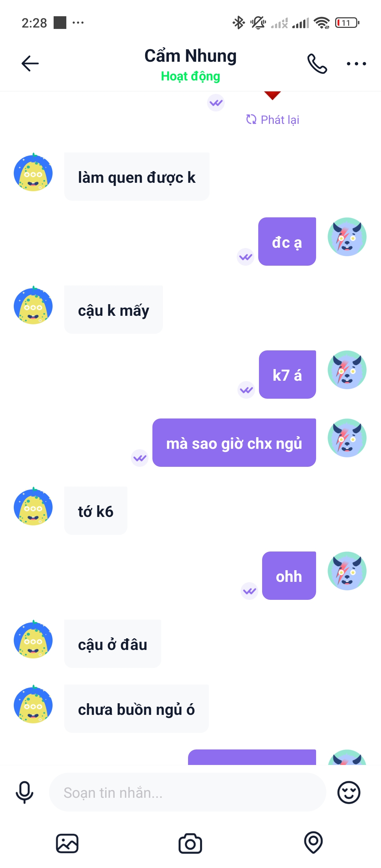Tap the message "làm quen được k"
Viewport: 381px width, 868px height.
point(137,177)
